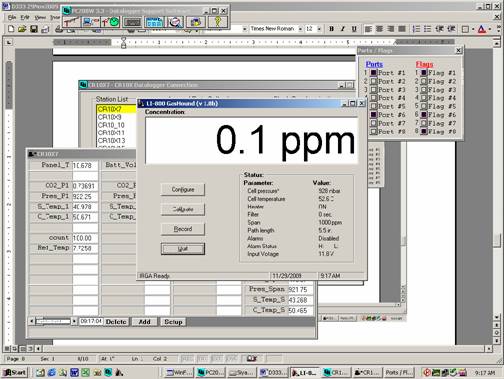Screen dimensions: 504x379
Task: Click the Panel_T value field
Action: point(85,165)
